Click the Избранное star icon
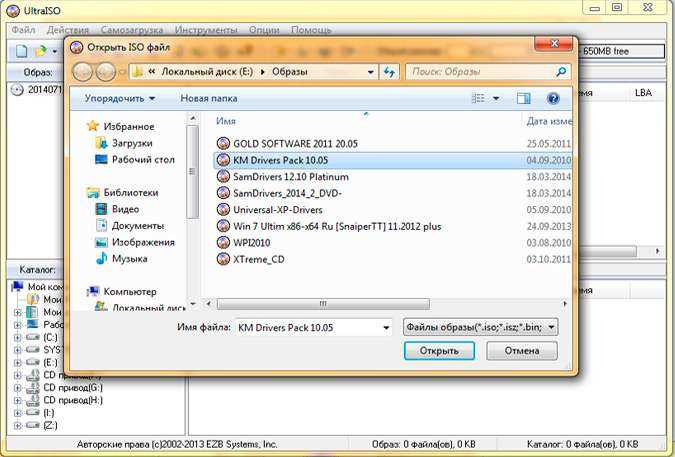Screen dimensions: 675x457 click(x=93, y=126)
